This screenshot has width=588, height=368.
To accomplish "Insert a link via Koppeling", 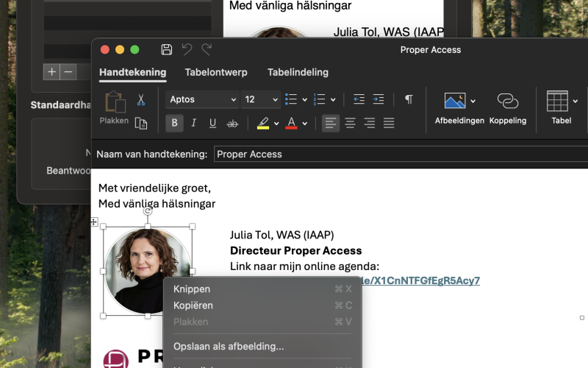I will [508, 107].
